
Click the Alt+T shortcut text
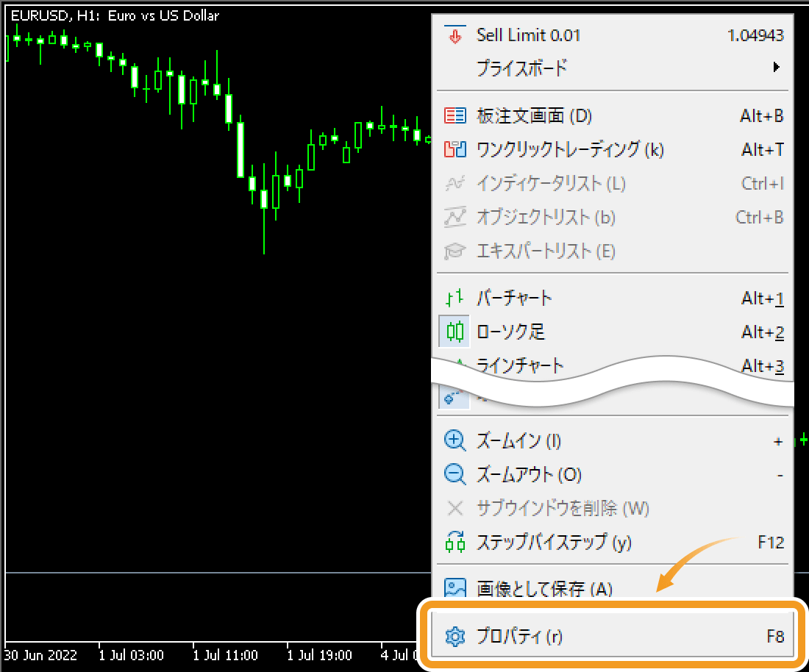pos(763,149)
